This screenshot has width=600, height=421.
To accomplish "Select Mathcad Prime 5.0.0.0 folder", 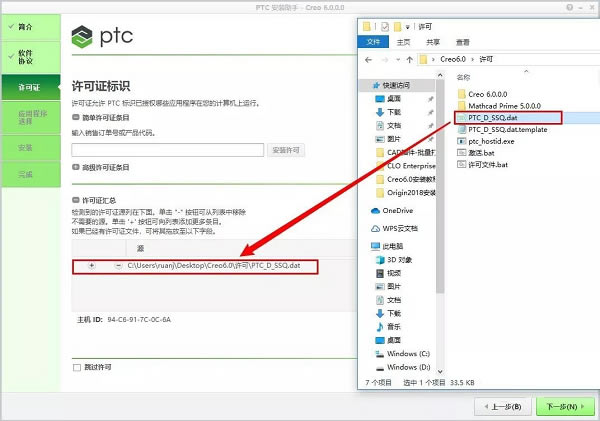I will tap(499, 106).
